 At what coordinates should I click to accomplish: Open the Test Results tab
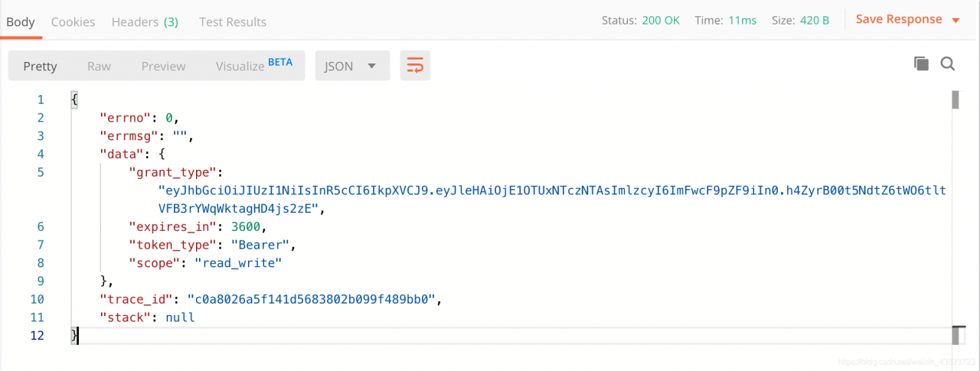233,21
